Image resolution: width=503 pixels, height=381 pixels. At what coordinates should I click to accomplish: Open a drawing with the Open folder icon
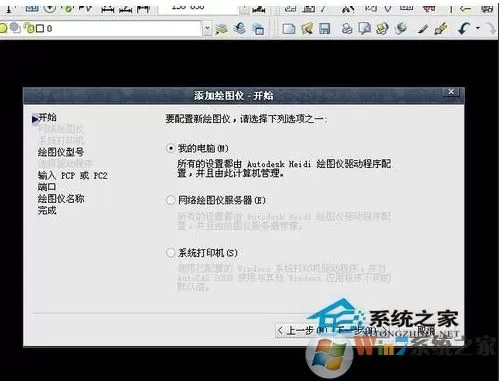tap(307, 29)
